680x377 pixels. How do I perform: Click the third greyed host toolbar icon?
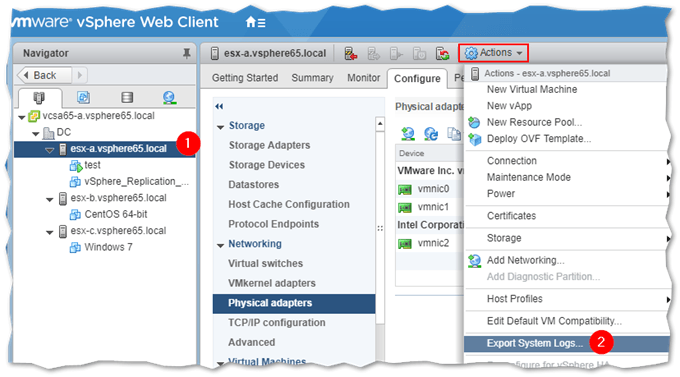point(396,54)
